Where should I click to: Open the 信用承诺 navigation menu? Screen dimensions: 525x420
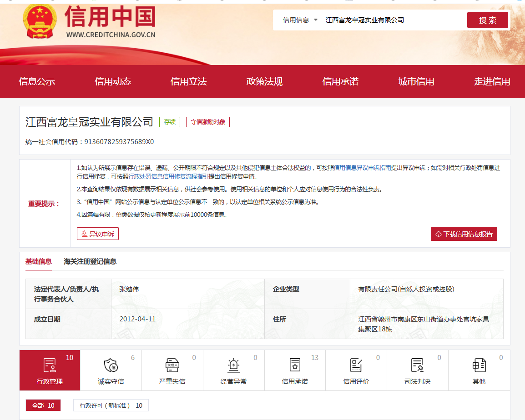(x=340, y=82)
